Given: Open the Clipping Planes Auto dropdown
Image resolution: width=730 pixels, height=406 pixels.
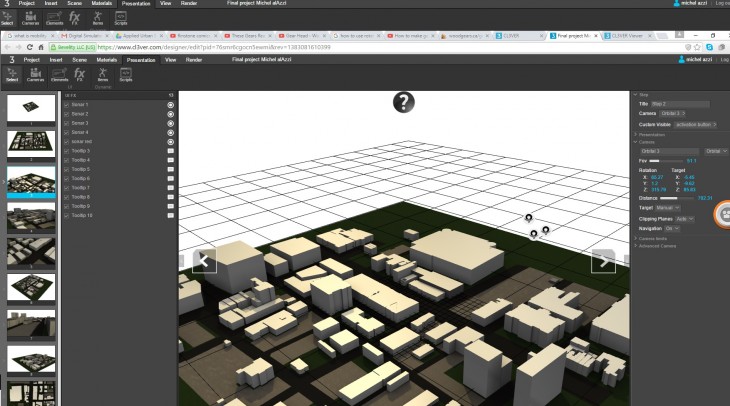Looking at the screenshot, I should [684, 218].
